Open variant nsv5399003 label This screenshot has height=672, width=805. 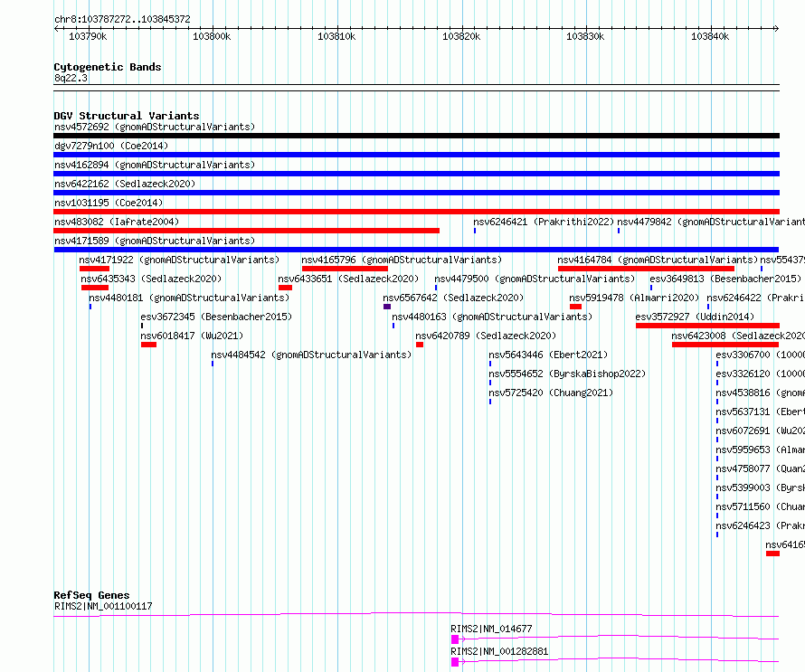760,487
